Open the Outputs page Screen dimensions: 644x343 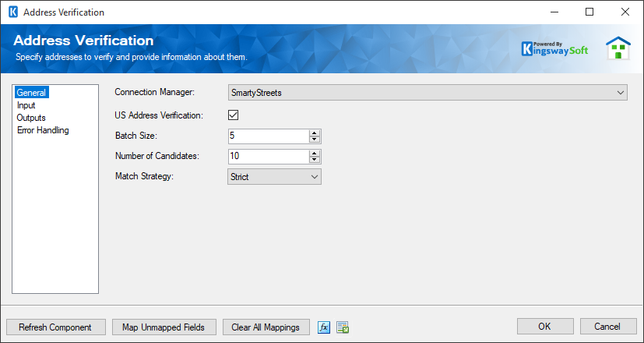(31, 118)
